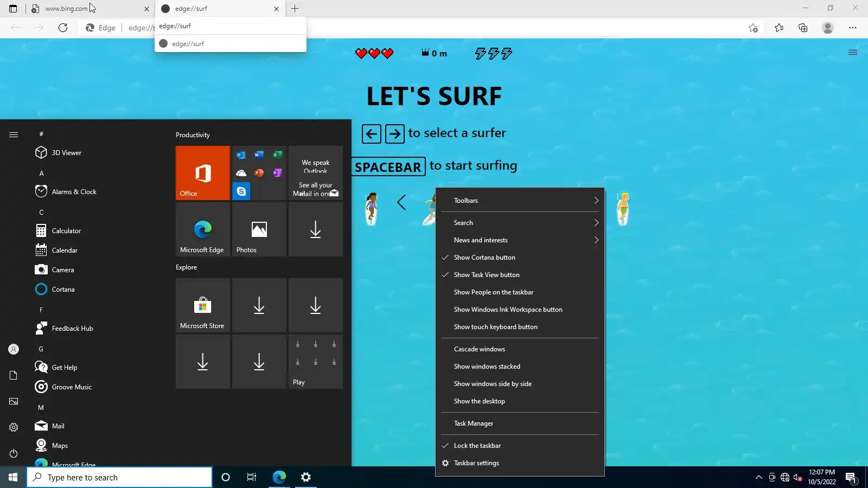The image size is (868, 488).
Task: Open the Microsoft Edge tile
Action: 203,229
